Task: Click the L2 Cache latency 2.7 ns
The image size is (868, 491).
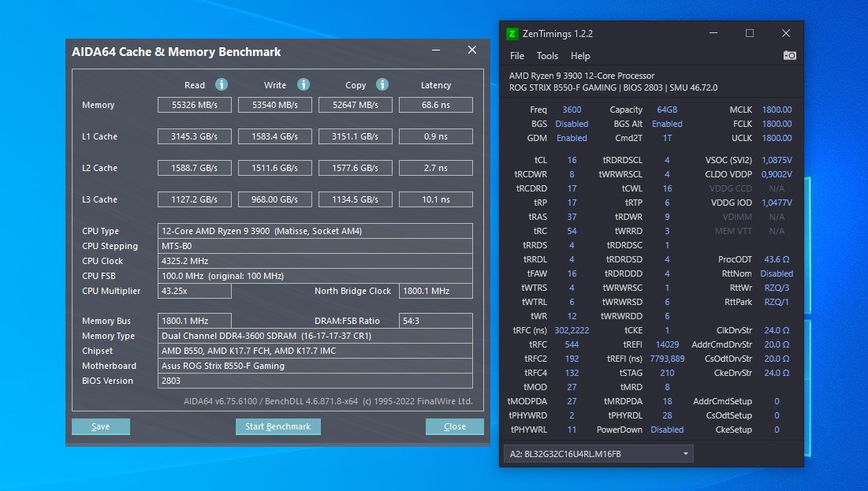Action: pyautogui.click(x=436, y=168)
